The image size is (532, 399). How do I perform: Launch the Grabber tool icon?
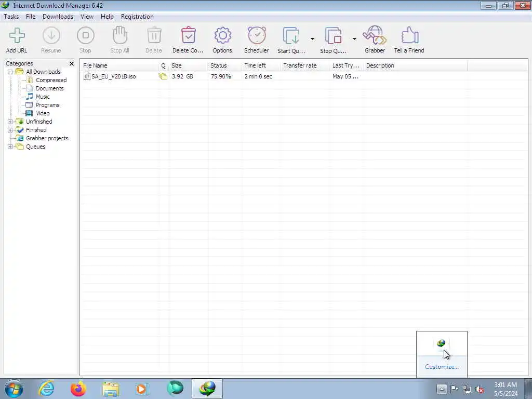click(x=375, y=36)
